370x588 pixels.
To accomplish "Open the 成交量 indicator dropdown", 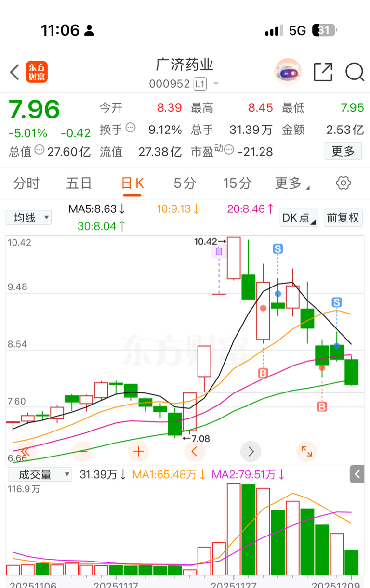I will pos(40,474).
